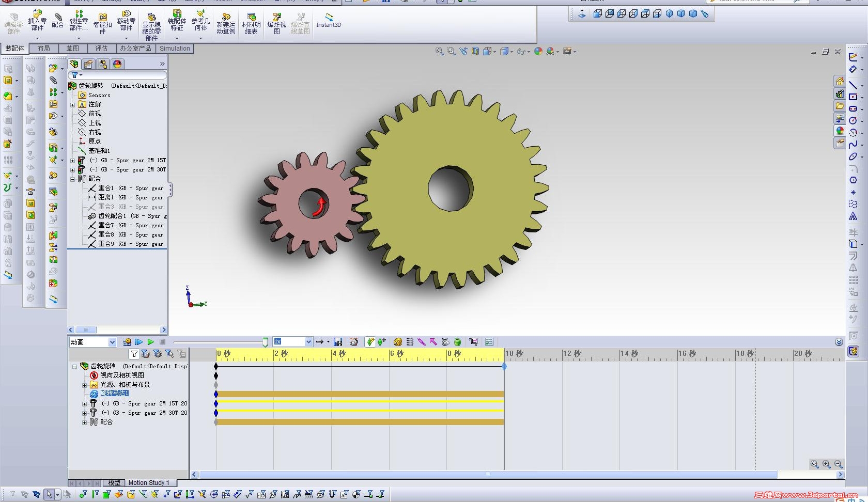Add a Spring in motion toolbar

pos(410,342)
